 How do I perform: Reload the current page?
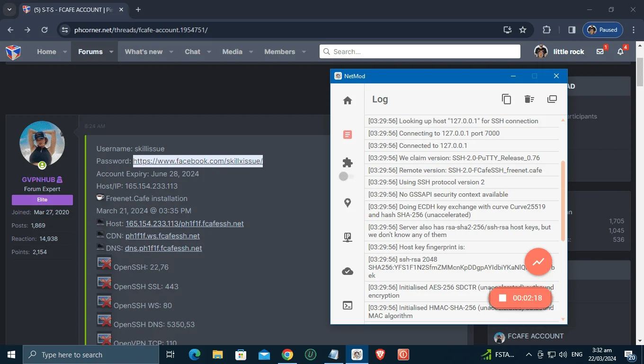coord(45,30)
